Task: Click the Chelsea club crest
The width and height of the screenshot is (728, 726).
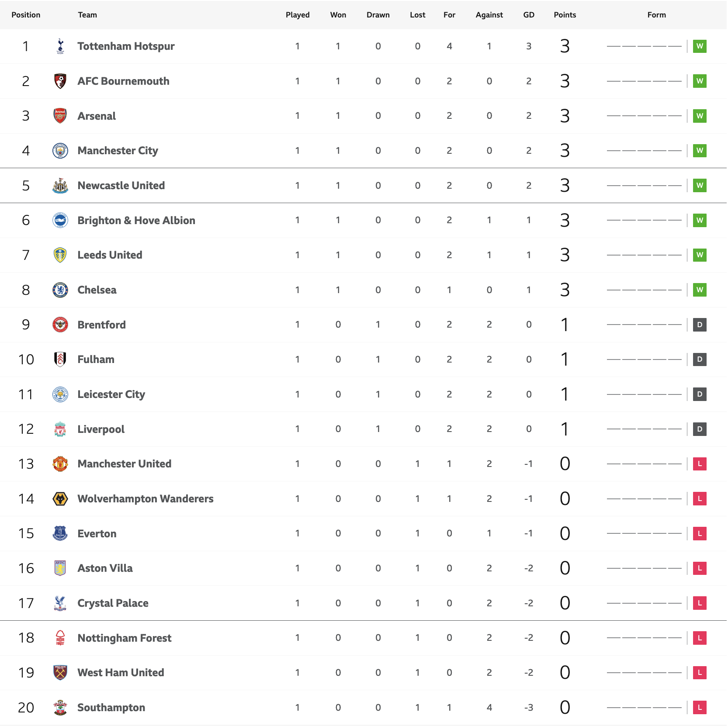Action: (x=60, y=290)
